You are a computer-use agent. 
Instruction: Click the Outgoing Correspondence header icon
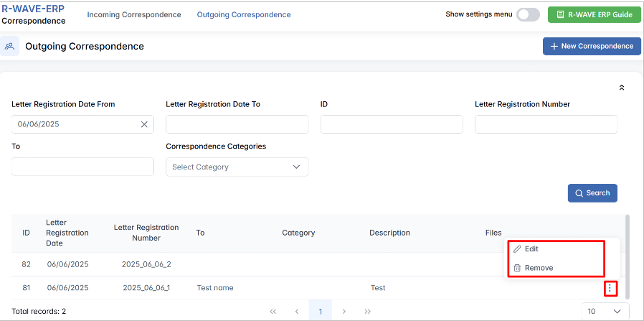(x=10, y=46)
